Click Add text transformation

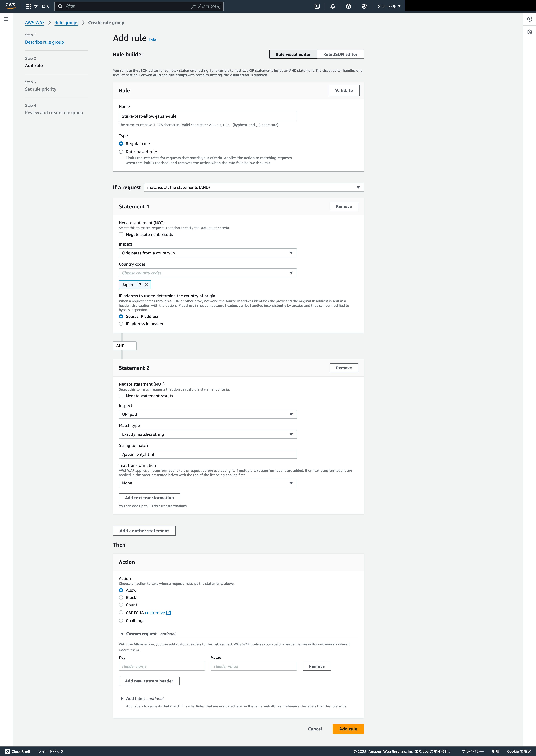click(x=149, y=498)
